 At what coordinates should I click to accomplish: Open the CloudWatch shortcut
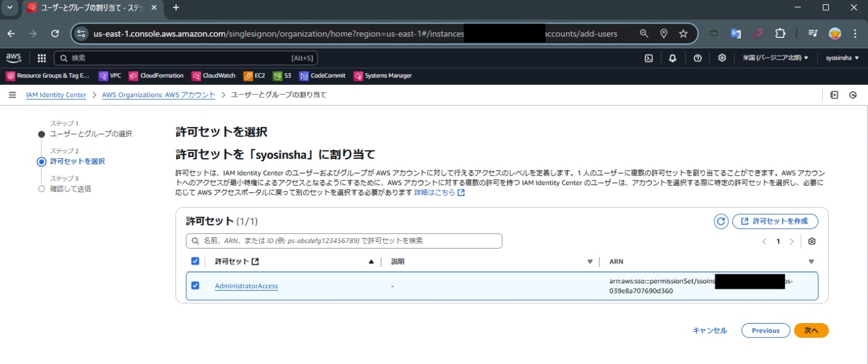(213, 76)
